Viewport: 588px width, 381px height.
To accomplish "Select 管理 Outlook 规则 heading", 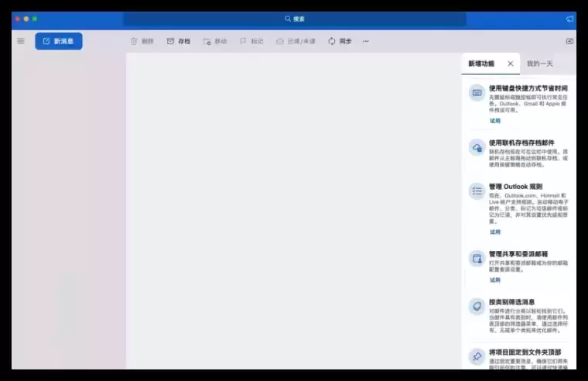I will pos(515,187).
